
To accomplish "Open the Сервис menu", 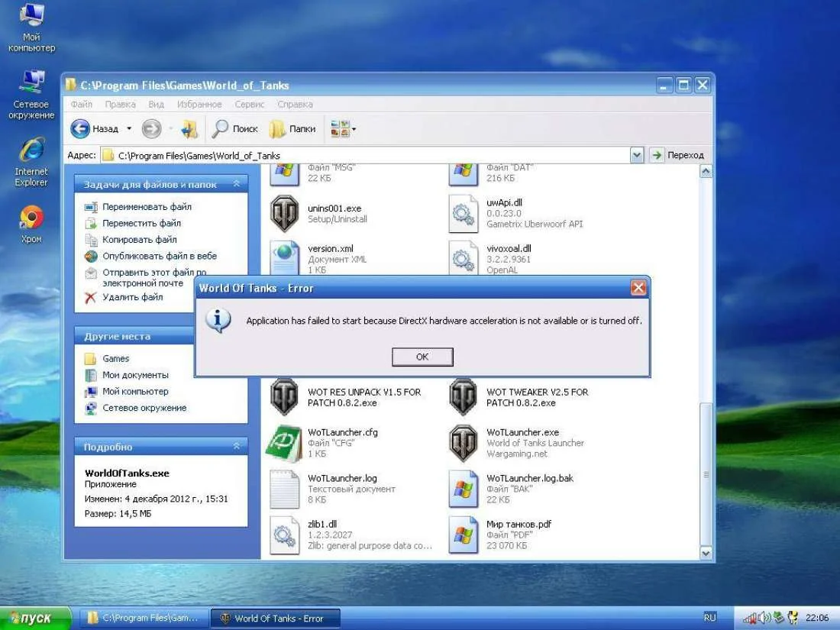I will 250,104.
